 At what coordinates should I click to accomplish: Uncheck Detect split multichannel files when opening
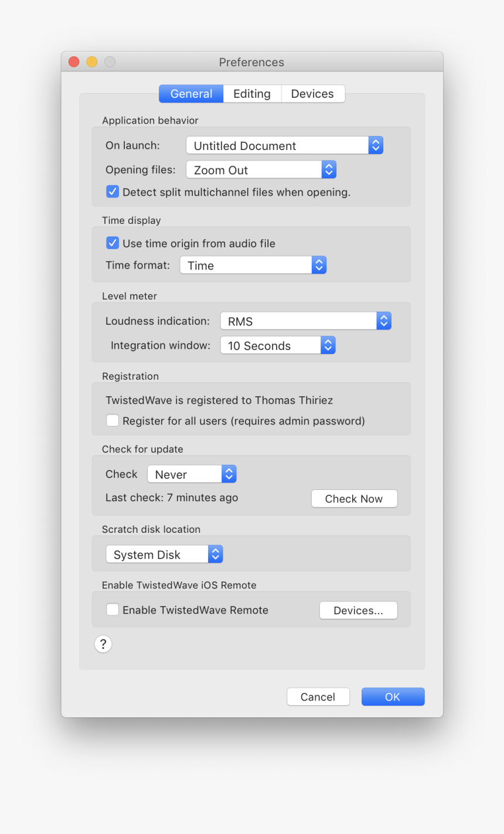[113, 191]
